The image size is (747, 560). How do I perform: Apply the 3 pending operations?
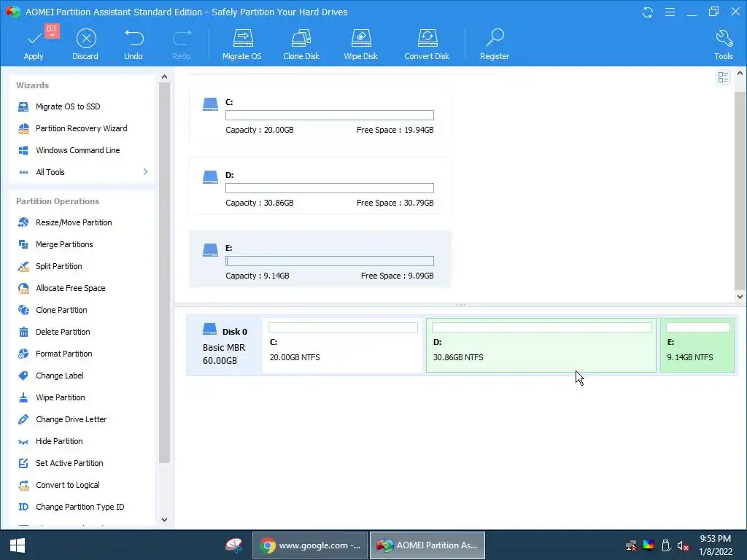[34, 44]
